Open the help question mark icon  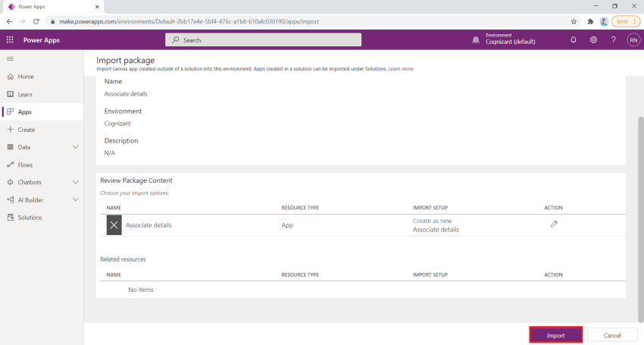(x=613, y=40)
